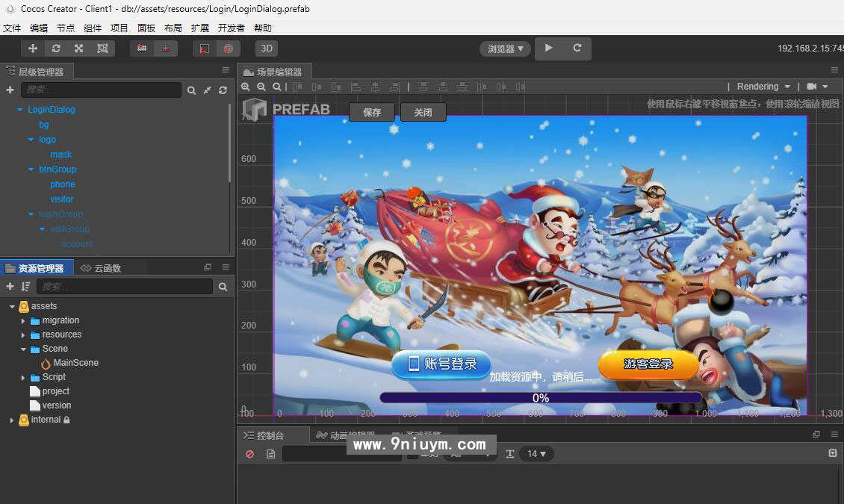844x504 pixels.
Task: Switch to the 云函数 tab
Action: pos(101,268)
